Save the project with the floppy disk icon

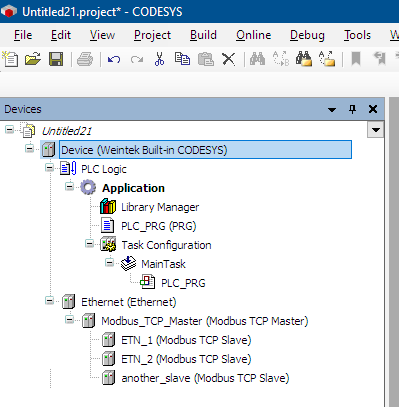coord(56,59)
